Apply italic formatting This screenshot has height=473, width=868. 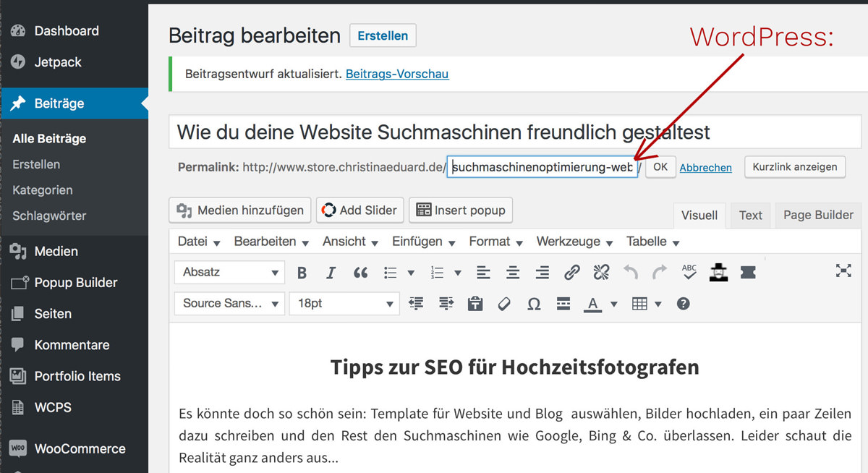[331, 273]
